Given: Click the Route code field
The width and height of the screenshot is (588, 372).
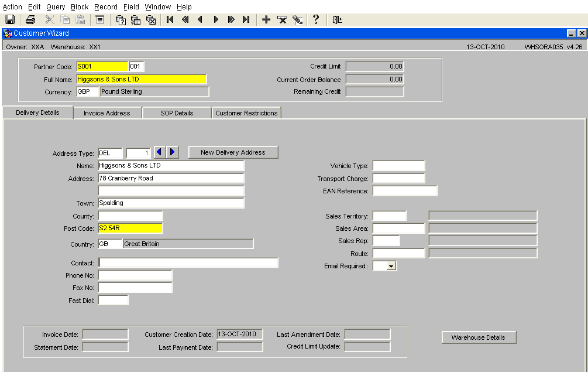Looking at the screenshot, I should (398, 254).
